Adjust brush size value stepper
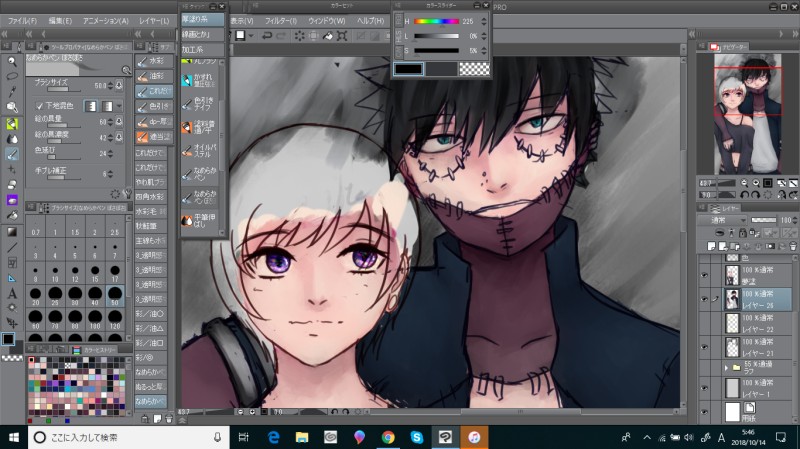Screen dimensions: 800x449 tap(110, 85)
